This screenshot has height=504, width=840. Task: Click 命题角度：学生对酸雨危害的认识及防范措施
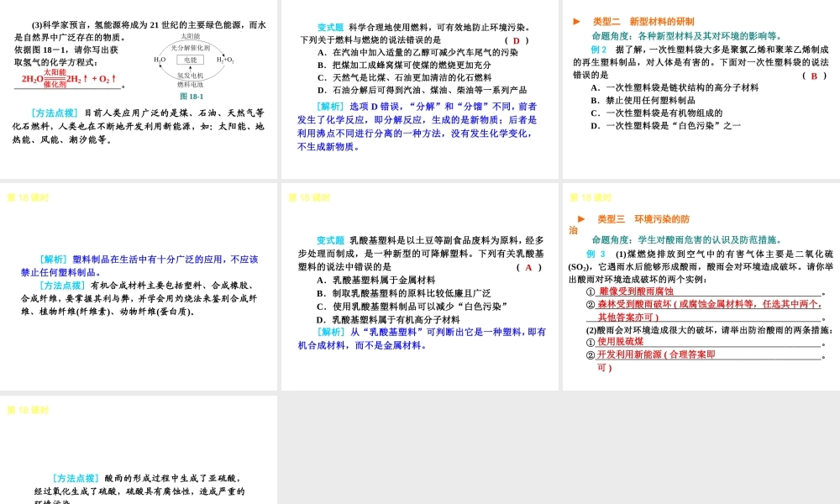(687, 240)
